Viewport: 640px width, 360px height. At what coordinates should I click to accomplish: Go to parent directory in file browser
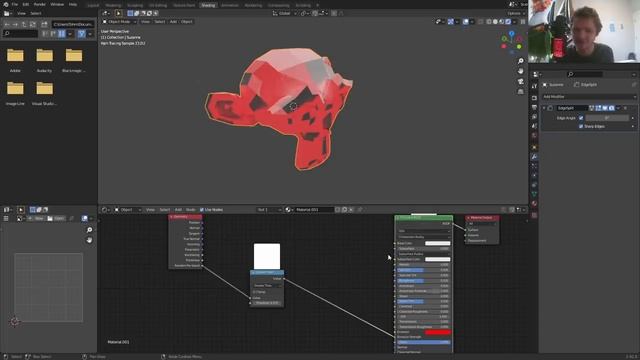tap(24, 24)
